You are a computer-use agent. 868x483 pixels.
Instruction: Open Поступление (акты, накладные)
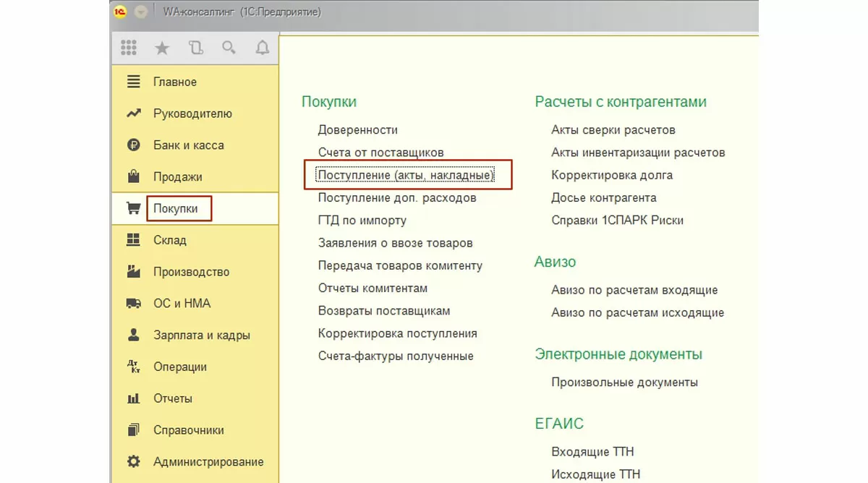[x=406, y=175]
